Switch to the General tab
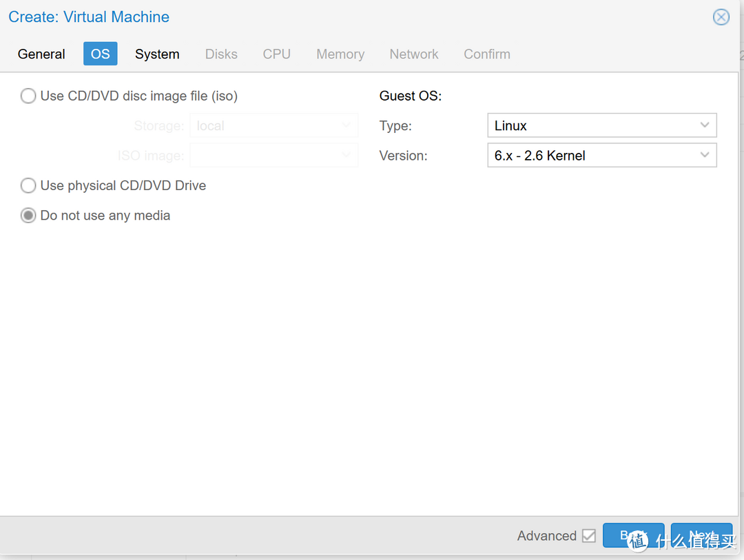744x560 pixels. point(41,54)
